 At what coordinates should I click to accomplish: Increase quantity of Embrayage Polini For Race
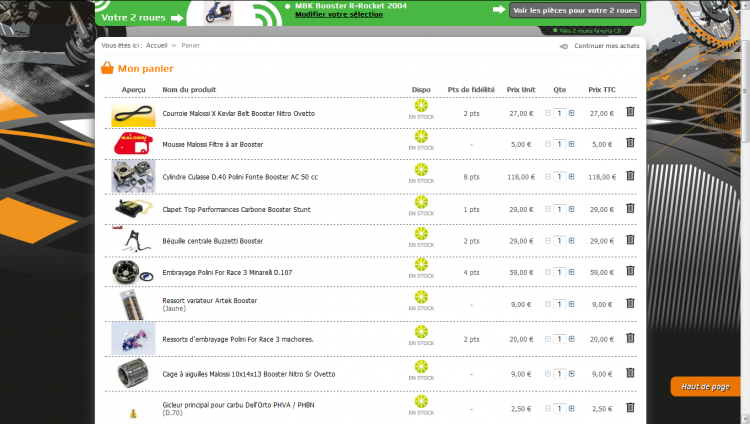[x=572, y=272]
